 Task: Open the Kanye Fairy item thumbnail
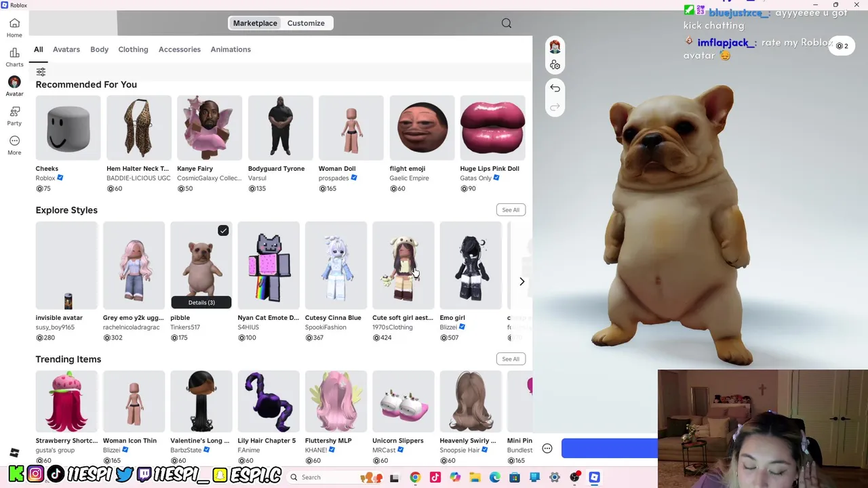pyautogui.click(x=210, y=128)
